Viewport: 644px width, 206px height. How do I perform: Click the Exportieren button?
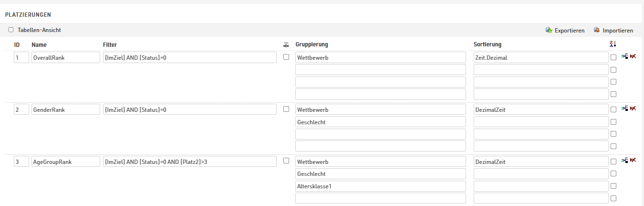(565, 30)
